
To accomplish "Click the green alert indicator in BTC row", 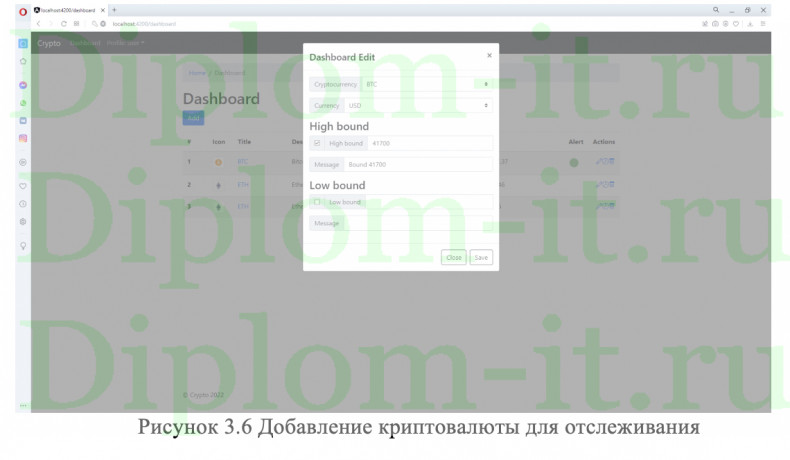I will point(574,163).
